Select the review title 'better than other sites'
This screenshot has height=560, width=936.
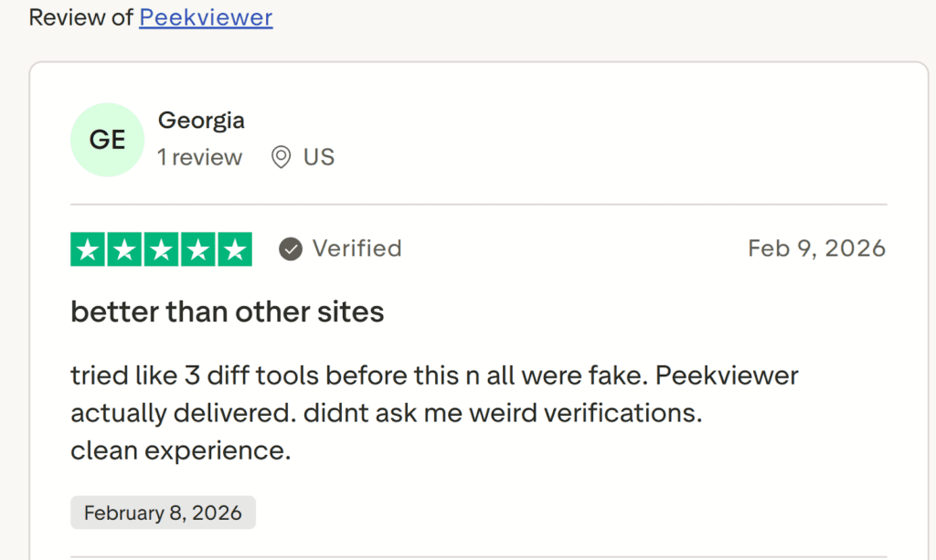(x=227, y=312)
